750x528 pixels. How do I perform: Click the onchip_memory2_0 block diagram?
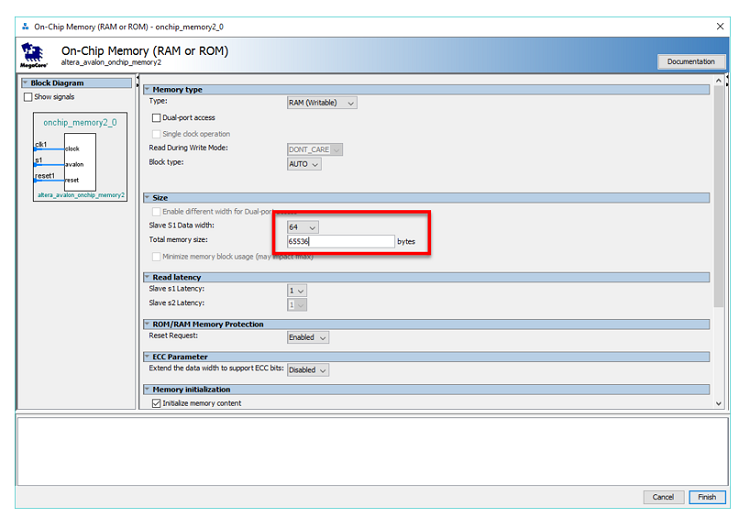coord(80,158)
